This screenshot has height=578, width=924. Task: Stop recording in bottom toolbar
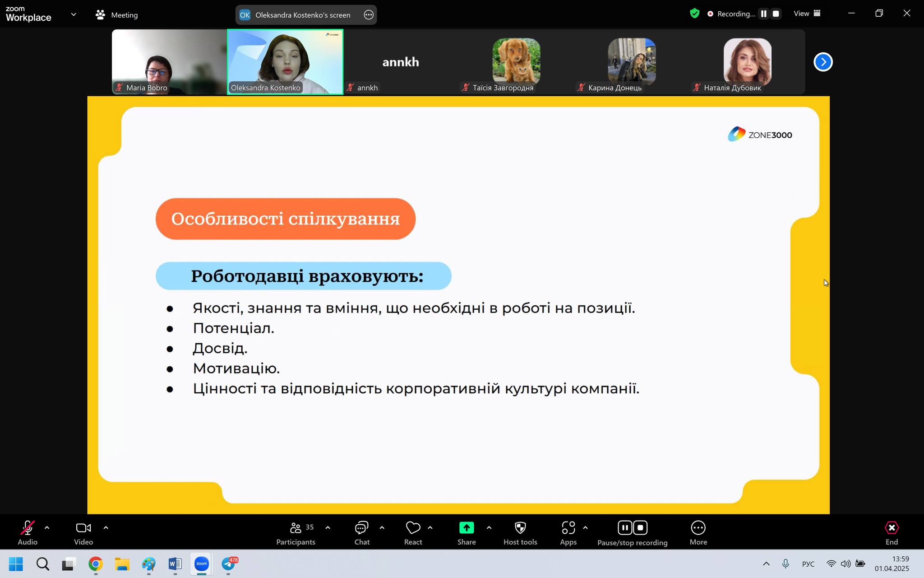(x=640, y=527)
